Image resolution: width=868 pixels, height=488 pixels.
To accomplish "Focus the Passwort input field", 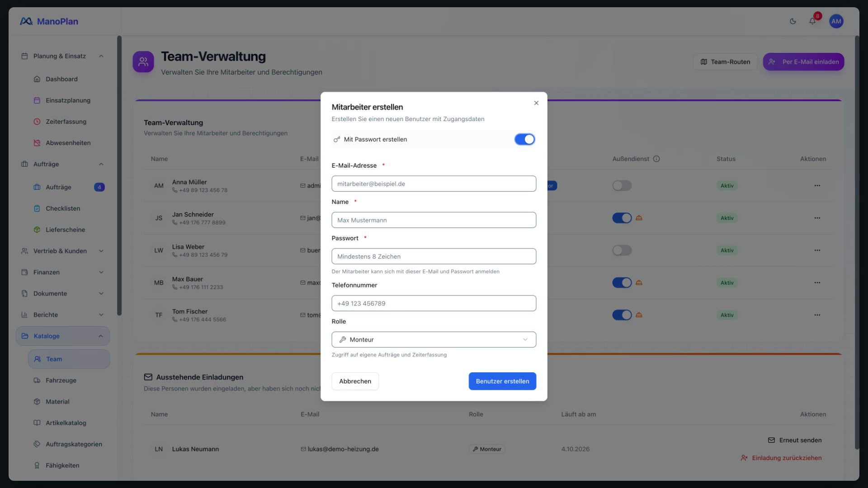I will [x=434, y=256].
